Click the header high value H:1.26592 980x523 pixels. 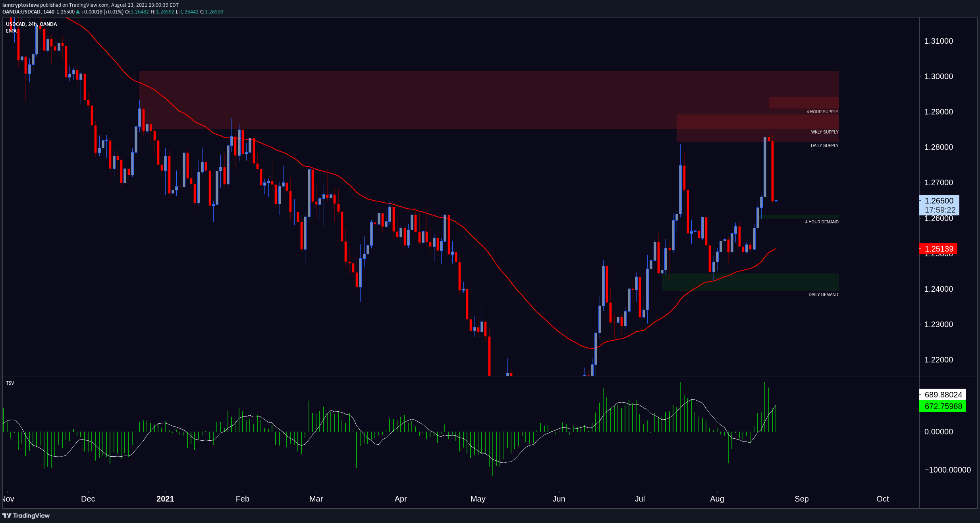point(162,12)
